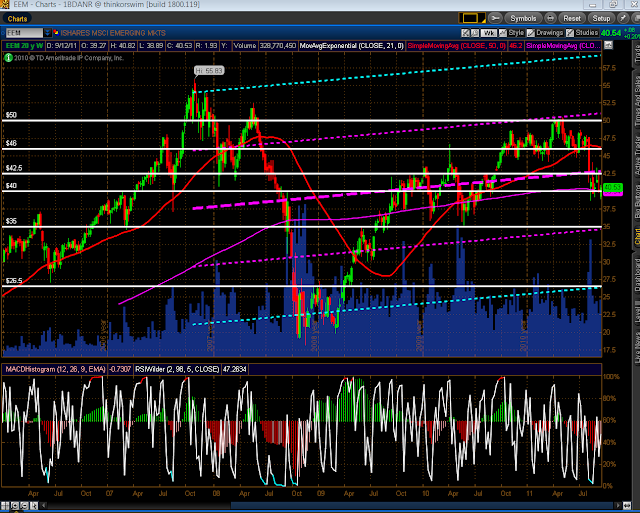Click the pin icon next to Setup

pos(623,18)
